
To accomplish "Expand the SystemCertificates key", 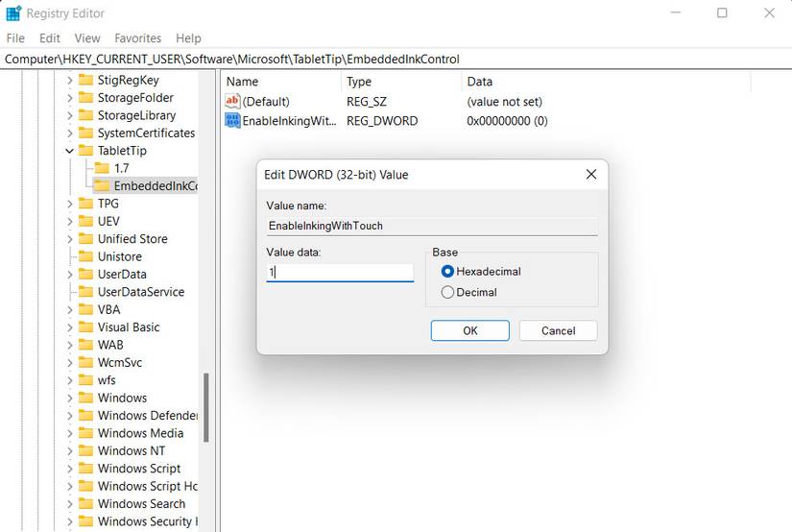I will [70, 133].
